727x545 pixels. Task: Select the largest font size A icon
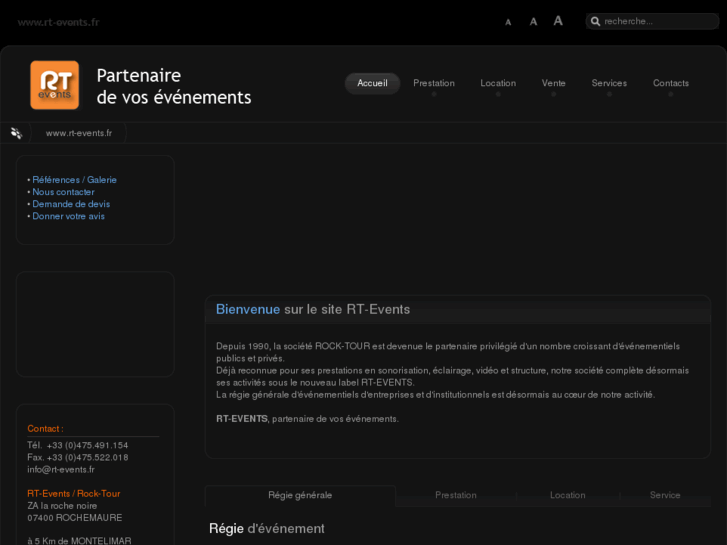click(x=558, y=20)
